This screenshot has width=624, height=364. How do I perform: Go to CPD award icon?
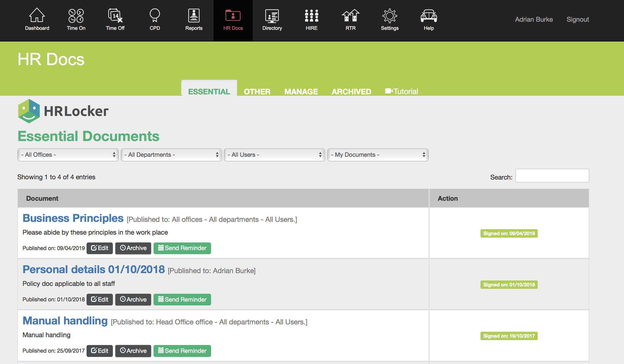point(155,16)
